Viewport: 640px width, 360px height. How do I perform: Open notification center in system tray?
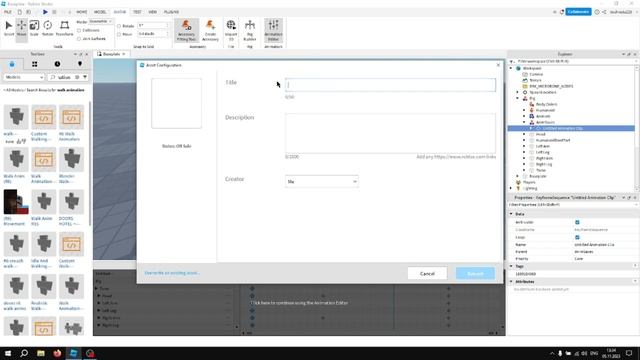[x=629, y=353]
